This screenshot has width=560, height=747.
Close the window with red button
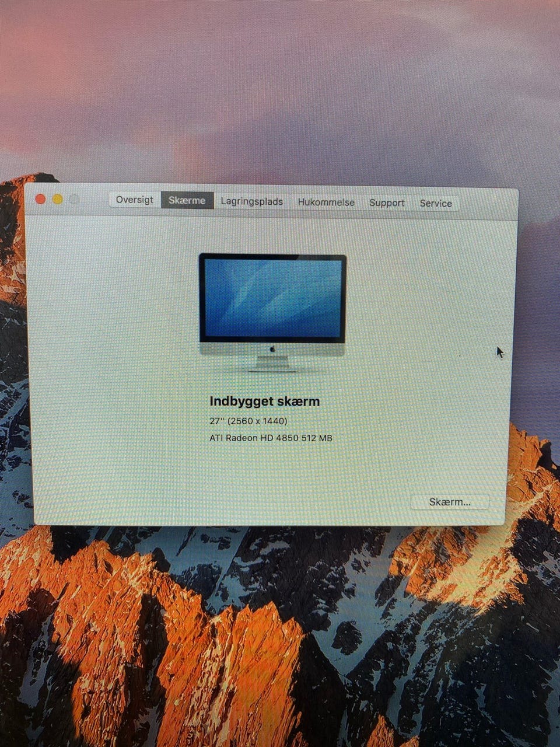[40, 199]
